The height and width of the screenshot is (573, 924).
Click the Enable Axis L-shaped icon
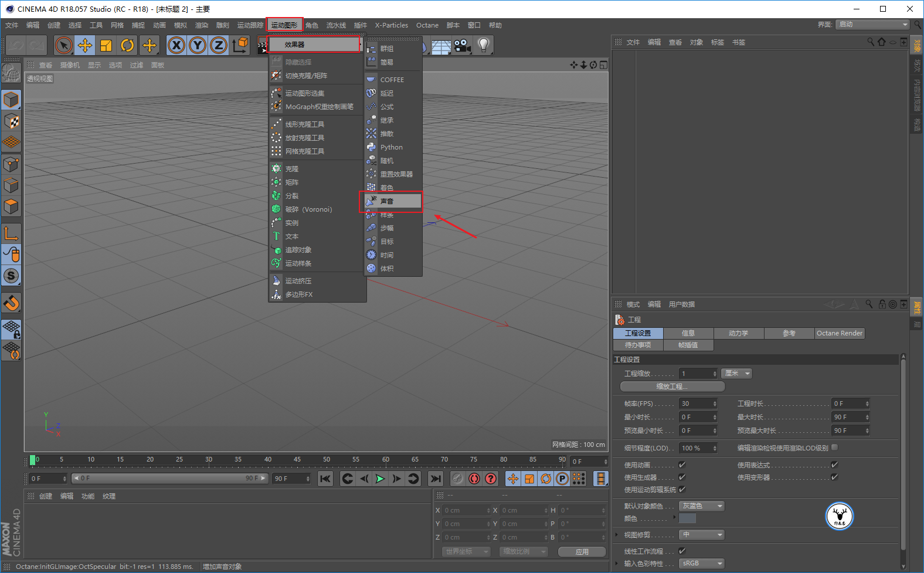coord(11,233)
